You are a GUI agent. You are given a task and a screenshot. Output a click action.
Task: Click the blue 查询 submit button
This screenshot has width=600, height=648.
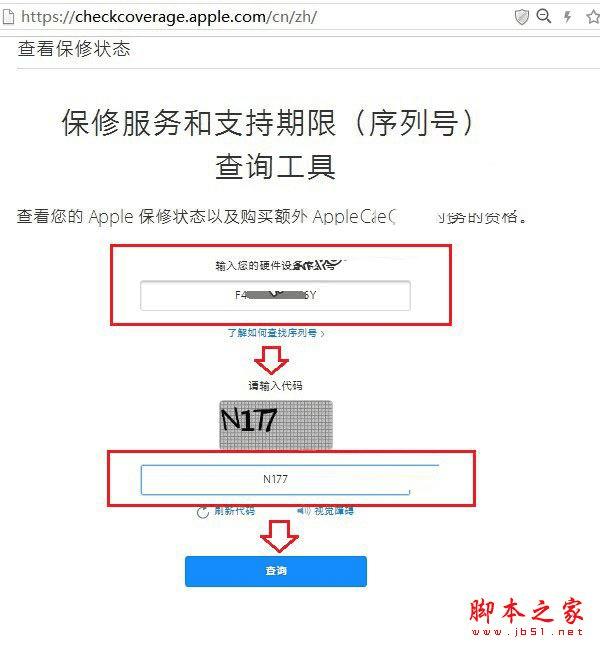276,571
